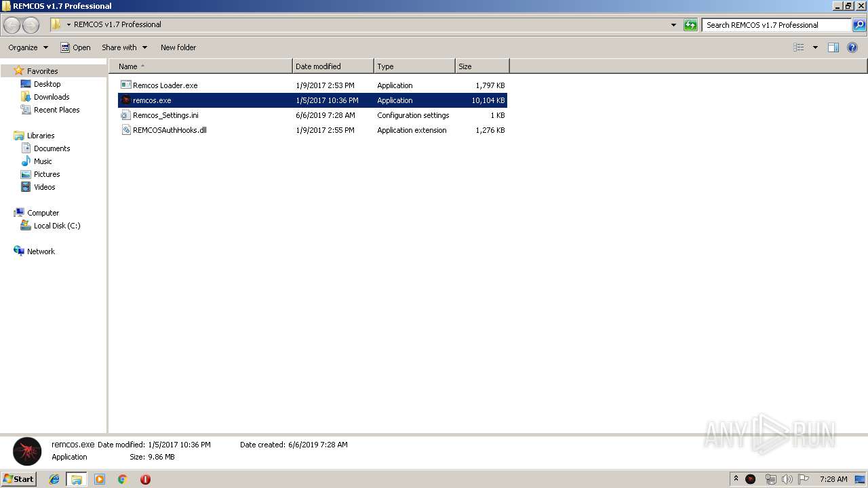Click the search magnifier icon
This screenshot has height=488, width=868.
point(859,25)
